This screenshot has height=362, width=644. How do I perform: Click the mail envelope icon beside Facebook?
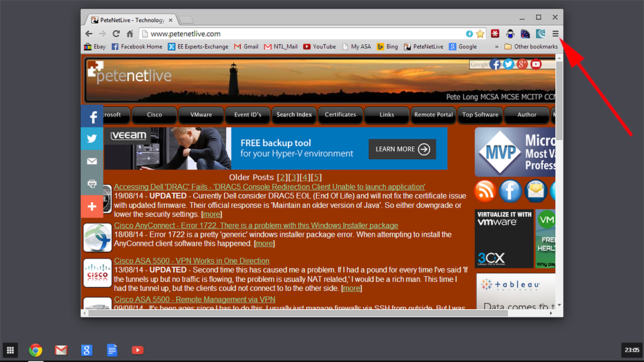pos(536,191)
